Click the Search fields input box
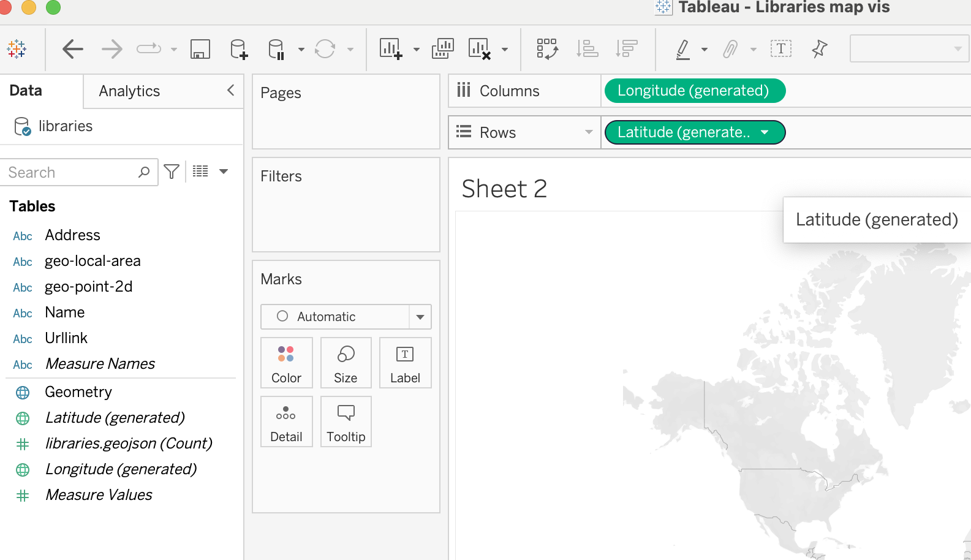The width and height of the screenshot is (971, 560). (x=70, y=173)
